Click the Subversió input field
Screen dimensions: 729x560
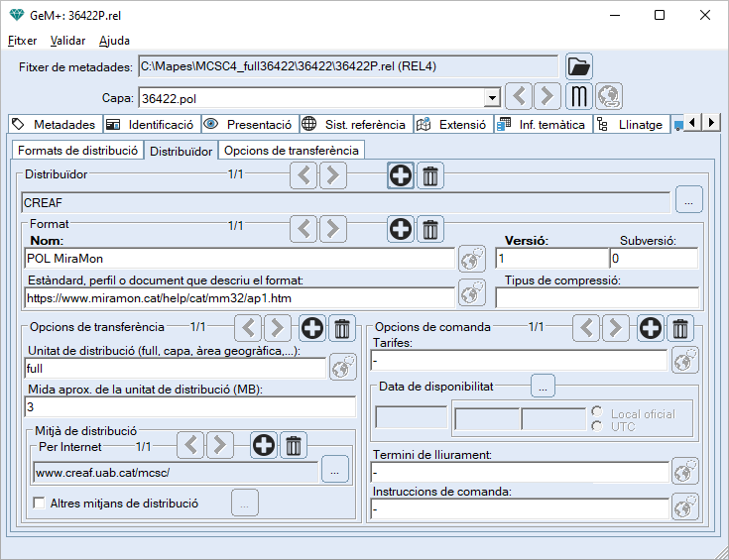click(x=654, y=258)
